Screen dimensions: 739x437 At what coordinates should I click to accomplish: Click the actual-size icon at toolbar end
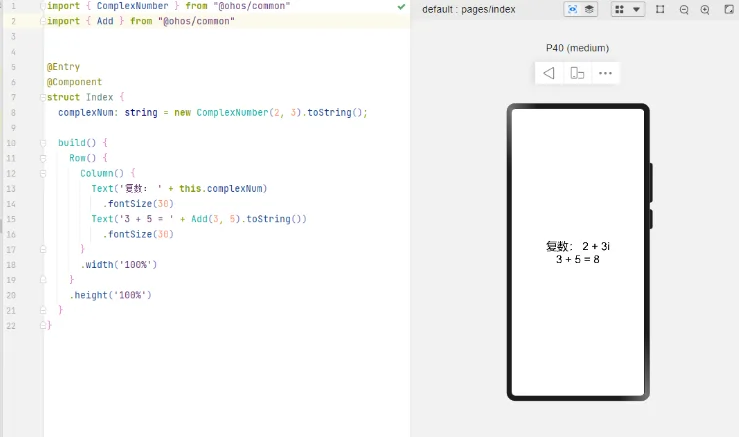(x=729, y=9)
